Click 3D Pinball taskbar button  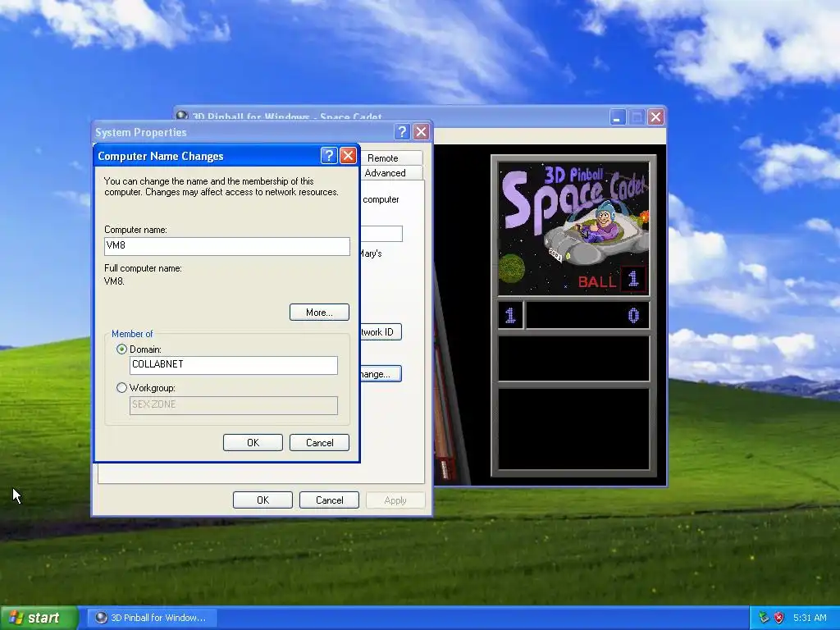[x=152, y=618]
